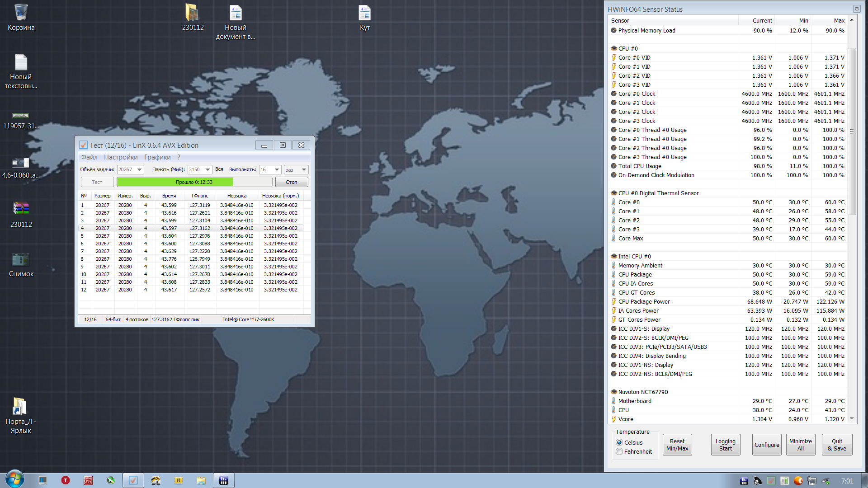The image size is (868, 488).
Task: Open the Настройки menu in LinX
Action: 121,157
